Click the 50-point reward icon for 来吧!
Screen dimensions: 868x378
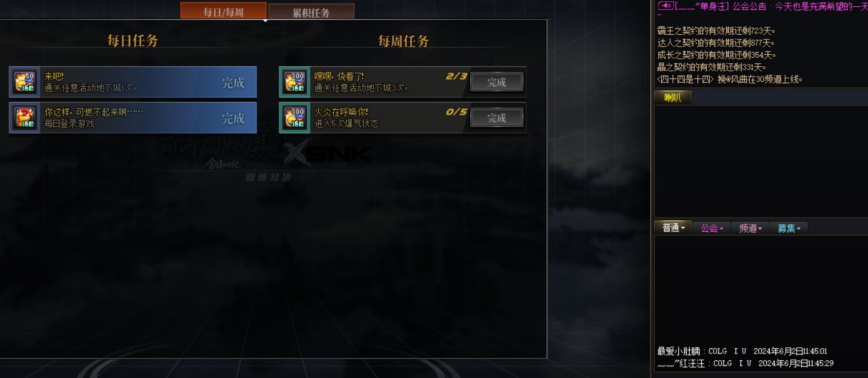25,82
